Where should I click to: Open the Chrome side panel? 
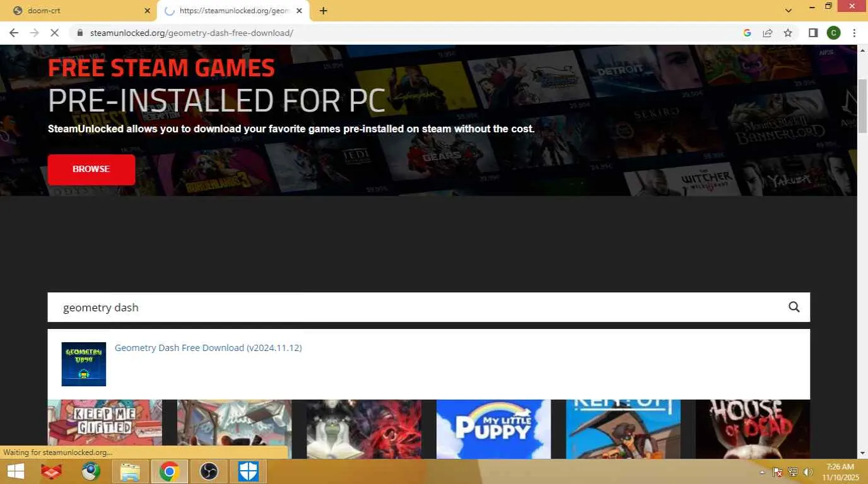813,33
